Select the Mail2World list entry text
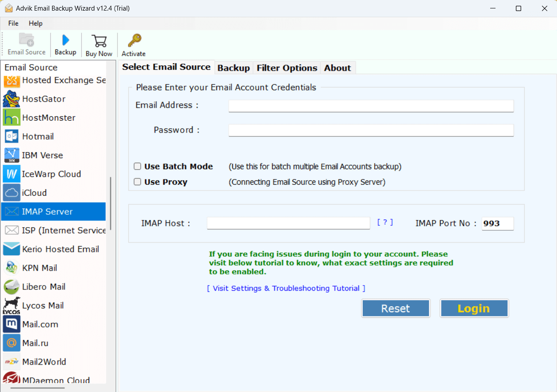Viewport: 557px width, 392px height. (44, 362)
